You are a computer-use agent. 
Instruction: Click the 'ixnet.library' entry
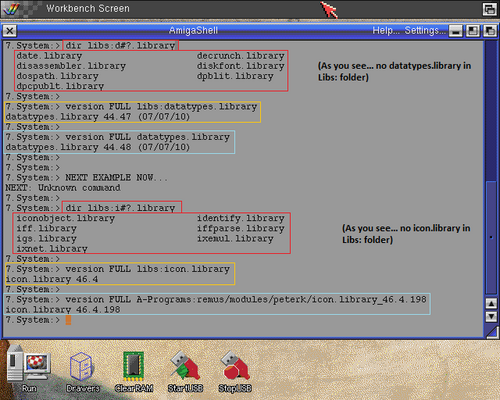52,249
